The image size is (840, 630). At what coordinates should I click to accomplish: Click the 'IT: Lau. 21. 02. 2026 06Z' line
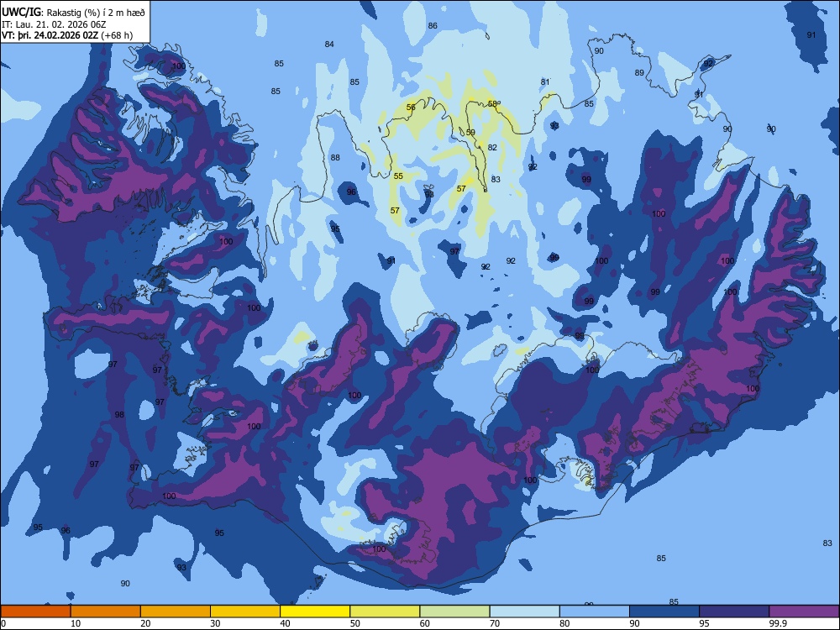pos(54,24)
